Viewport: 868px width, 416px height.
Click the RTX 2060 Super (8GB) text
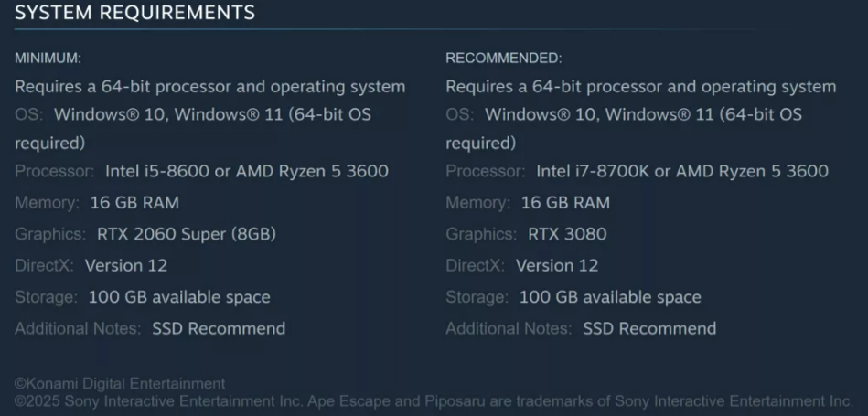(x=187, y=234)
